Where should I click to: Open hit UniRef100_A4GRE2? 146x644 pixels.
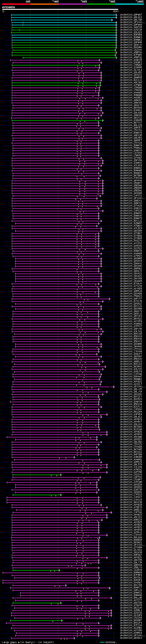click(131, 98)
